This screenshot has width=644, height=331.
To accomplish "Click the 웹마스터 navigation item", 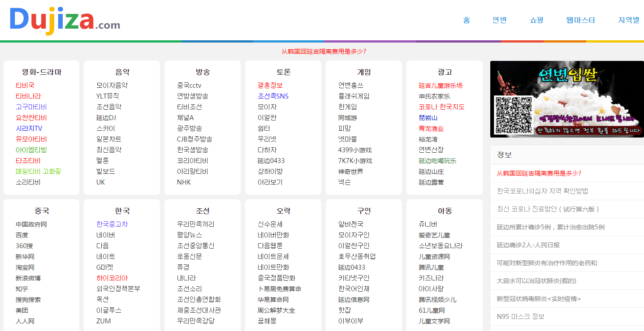I will [x=580, y=20].
